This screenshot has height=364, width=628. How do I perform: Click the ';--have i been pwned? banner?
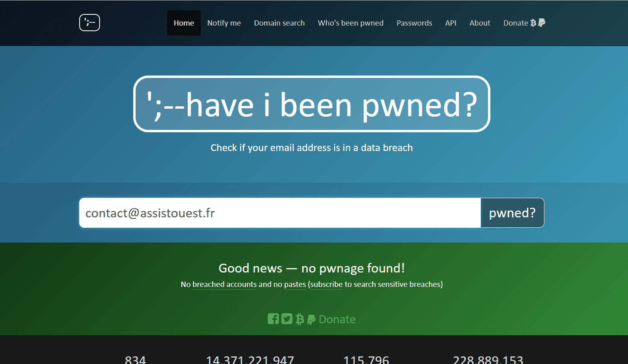coord(312,104)
